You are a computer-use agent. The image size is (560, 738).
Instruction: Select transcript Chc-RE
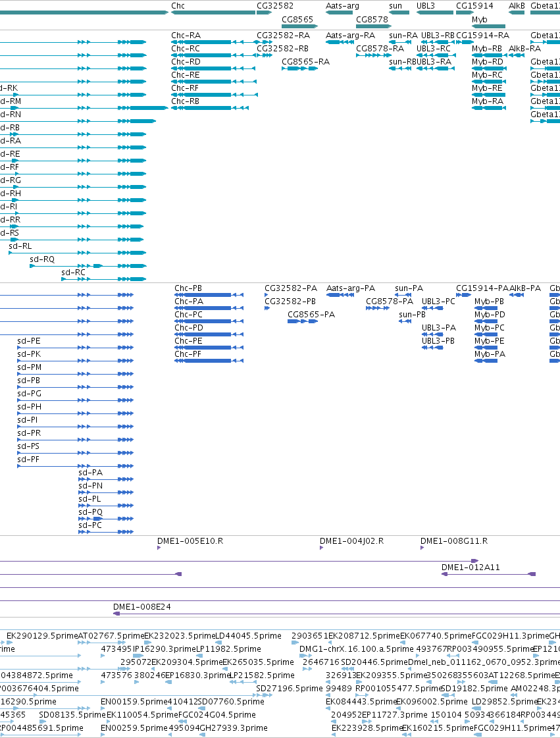(214, 82)
